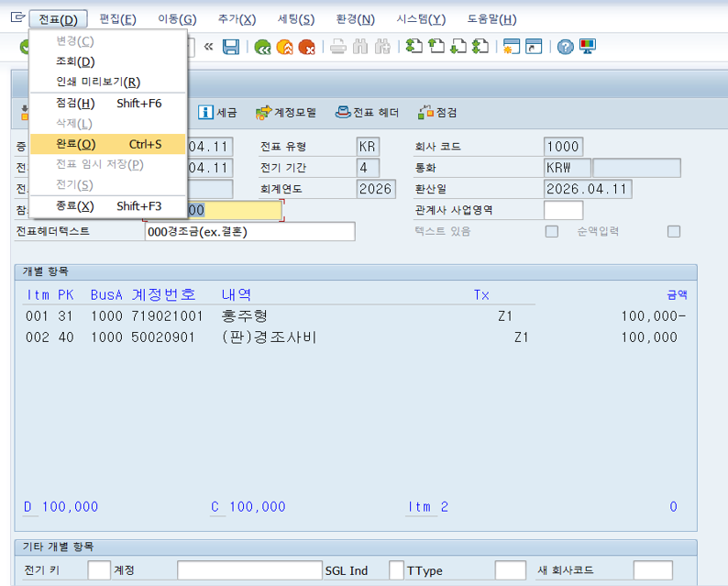The image size is (728, 586).
Task: Collapse the command field with double chevron
Action: [x=208, y=47]
